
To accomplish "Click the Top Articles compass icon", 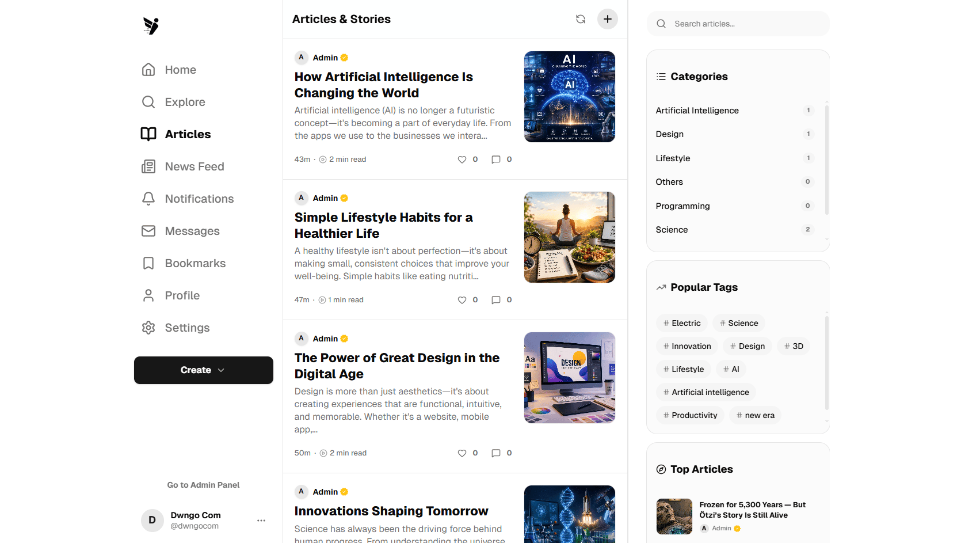I will 661,469.
